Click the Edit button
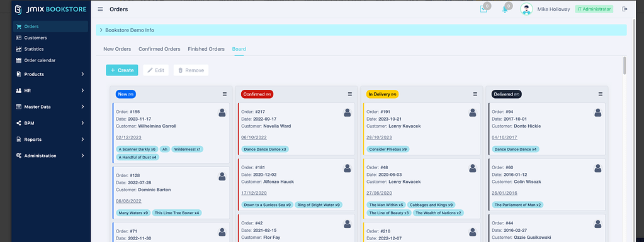 [x=155, y=70]
